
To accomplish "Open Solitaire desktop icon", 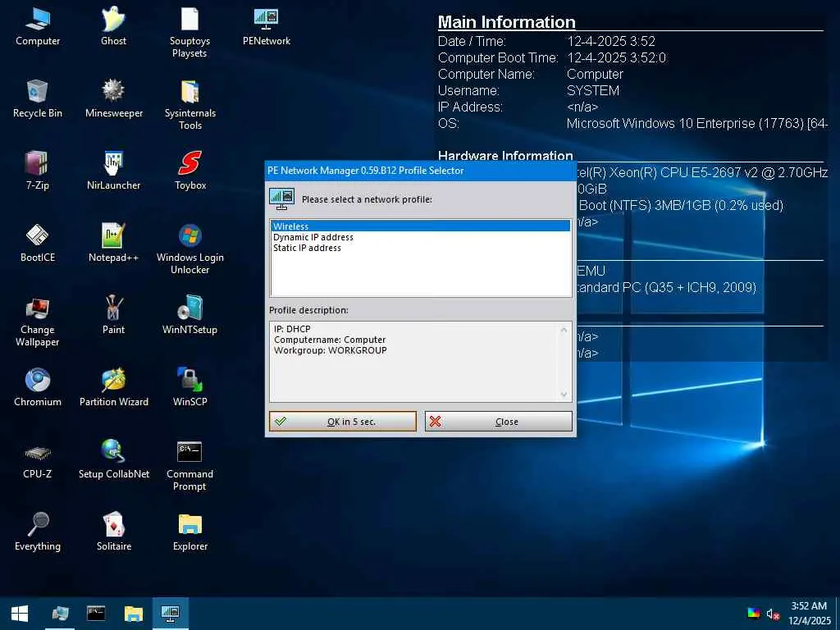I will [113, 532].
